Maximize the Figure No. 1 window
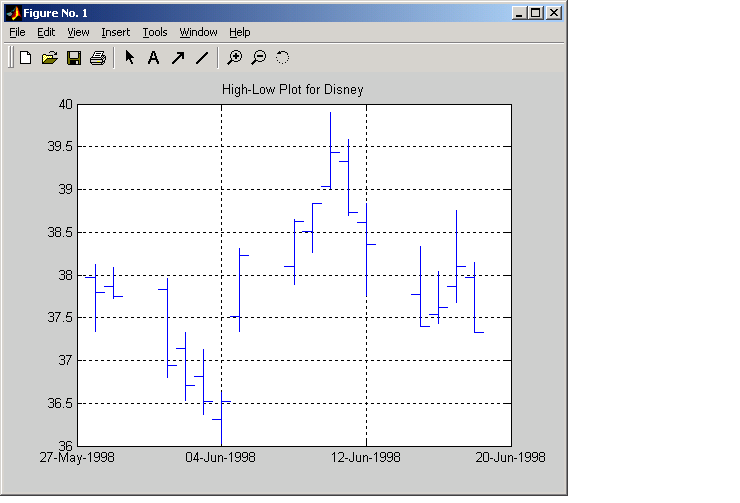Screen dimensions: 740x503 tap(536, 13)
